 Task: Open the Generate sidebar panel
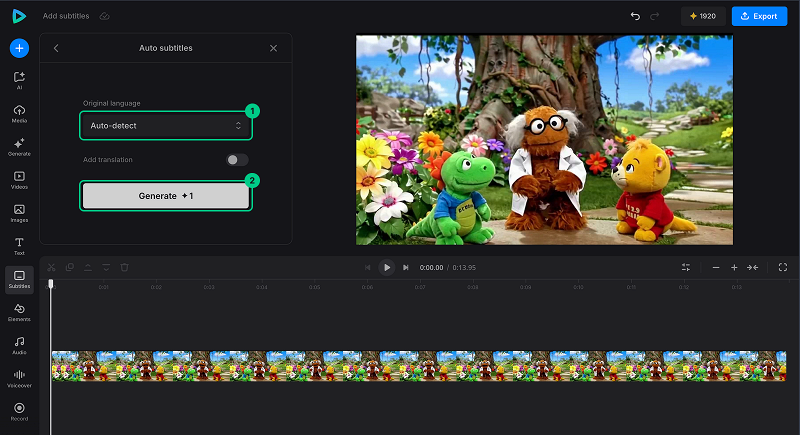point(19,147)
